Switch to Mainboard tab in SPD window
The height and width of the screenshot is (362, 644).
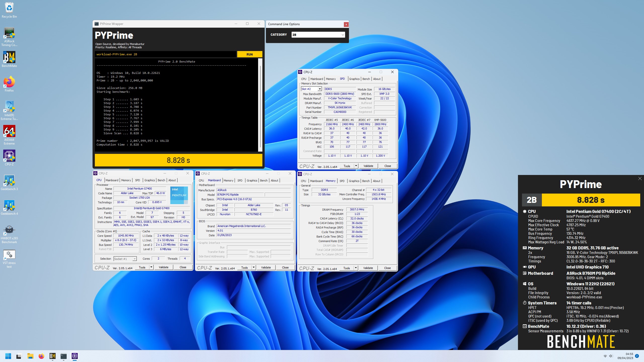tap(316, 79)
